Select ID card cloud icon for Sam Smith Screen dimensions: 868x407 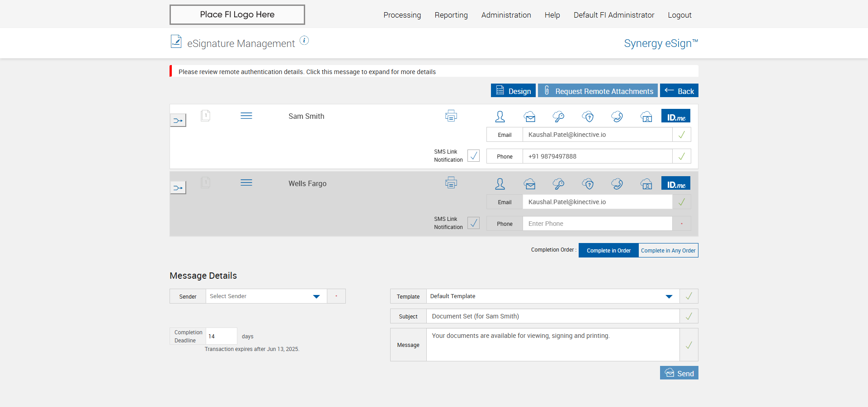(x=646, y=117)
